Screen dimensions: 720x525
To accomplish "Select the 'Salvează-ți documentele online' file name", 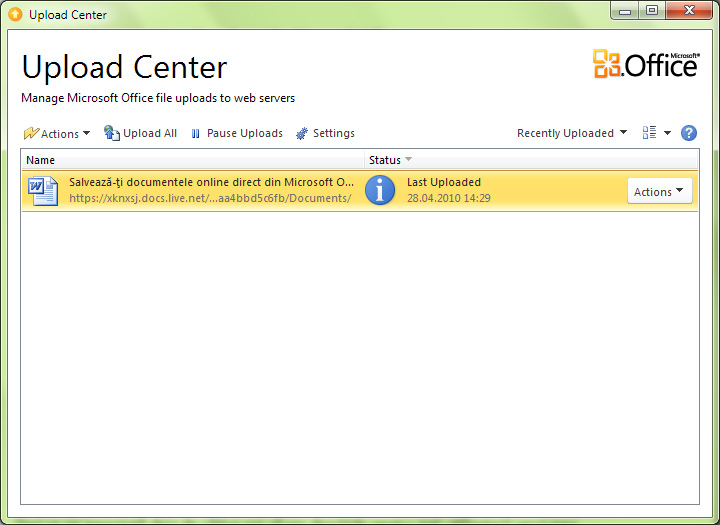I will click(x=211, y=182).
